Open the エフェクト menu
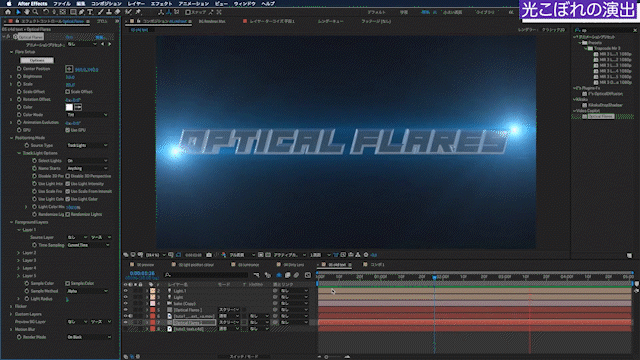 coord(162,3)
